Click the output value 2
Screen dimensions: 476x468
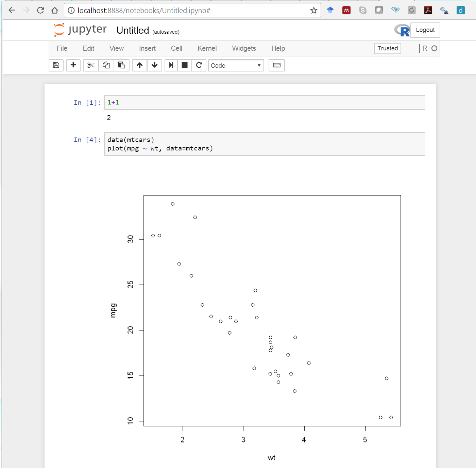(109, 118)
